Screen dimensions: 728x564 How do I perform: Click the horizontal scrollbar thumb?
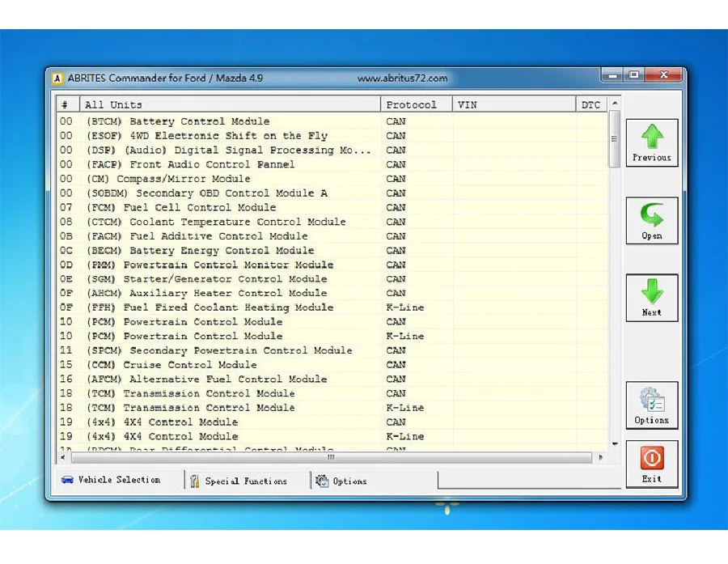pos(332,458)
